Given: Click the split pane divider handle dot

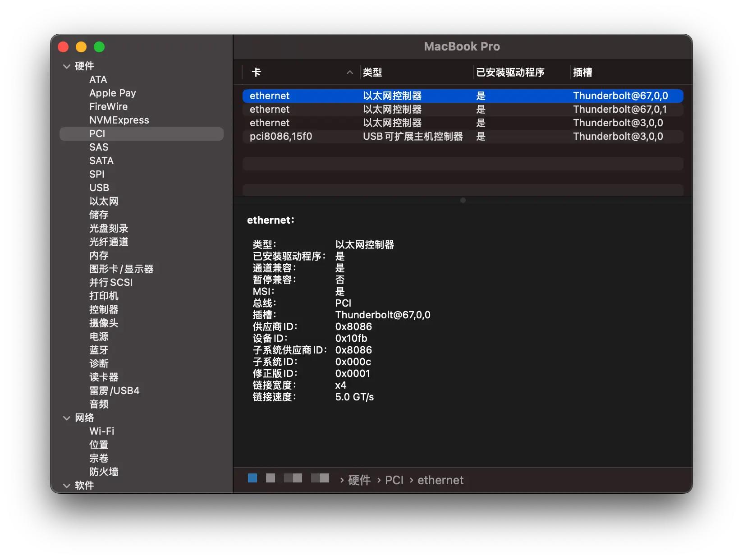Looking at the screenshot, I should pyautogui.click(x=463, y=200).
